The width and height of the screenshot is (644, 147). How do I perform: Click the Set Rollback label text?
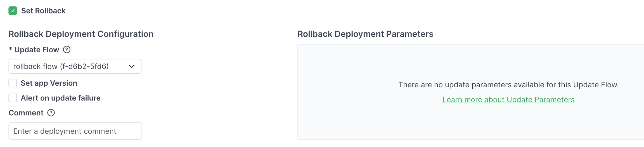[x=43, y=11]
